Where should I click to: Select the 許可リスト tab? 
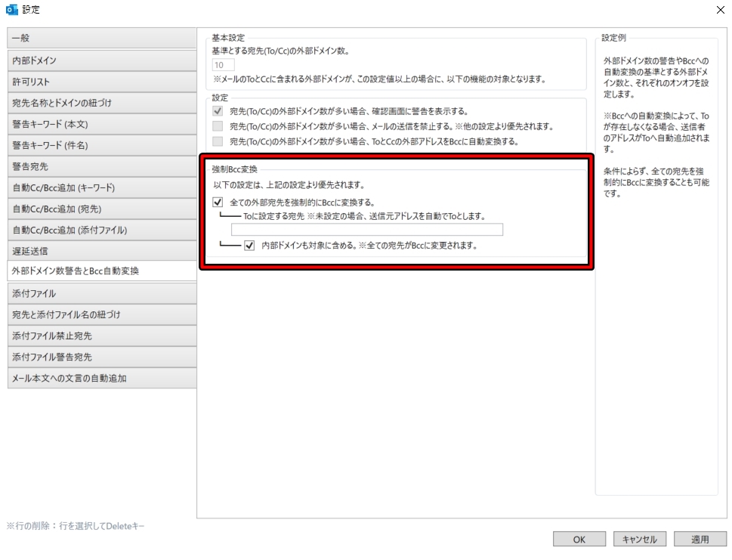pyautogui.click(x=102, y=82)
